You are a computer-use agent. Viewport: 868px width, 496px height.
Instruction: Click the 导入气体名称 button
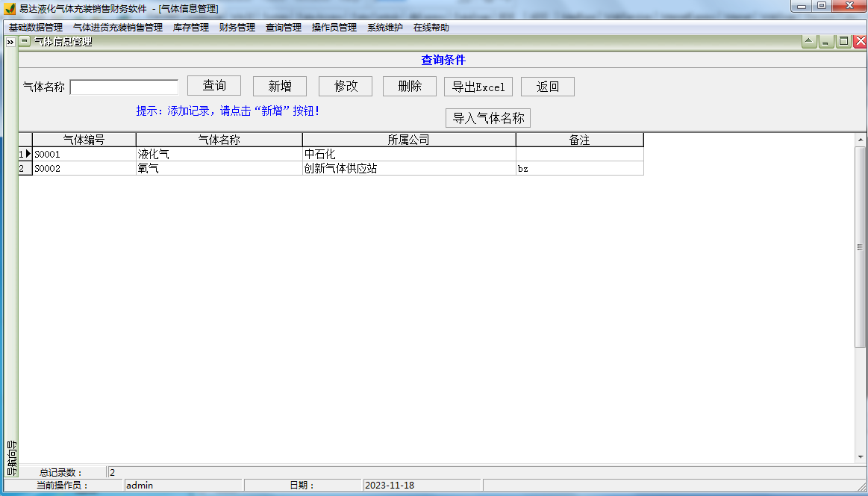488,118
